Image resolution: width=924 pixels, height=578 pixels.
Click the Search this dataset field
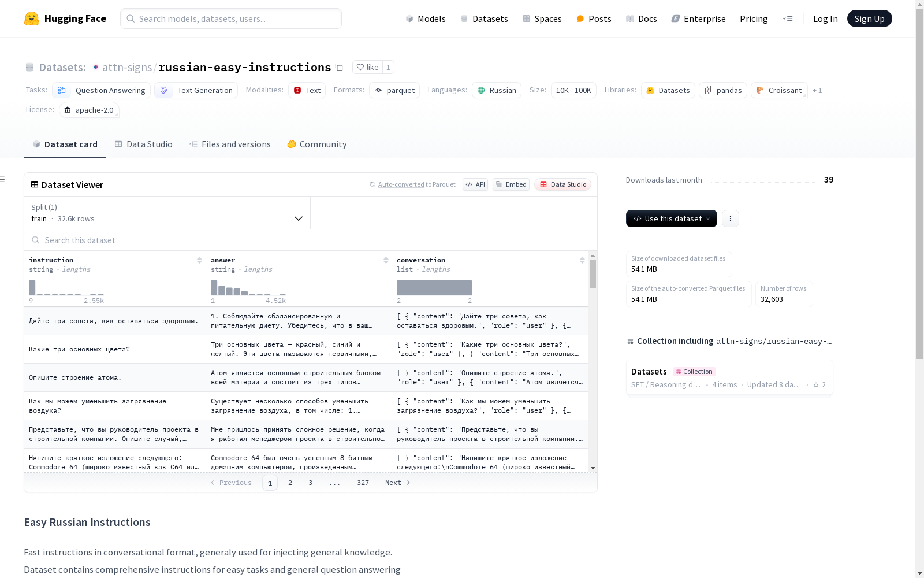point(311,240)
